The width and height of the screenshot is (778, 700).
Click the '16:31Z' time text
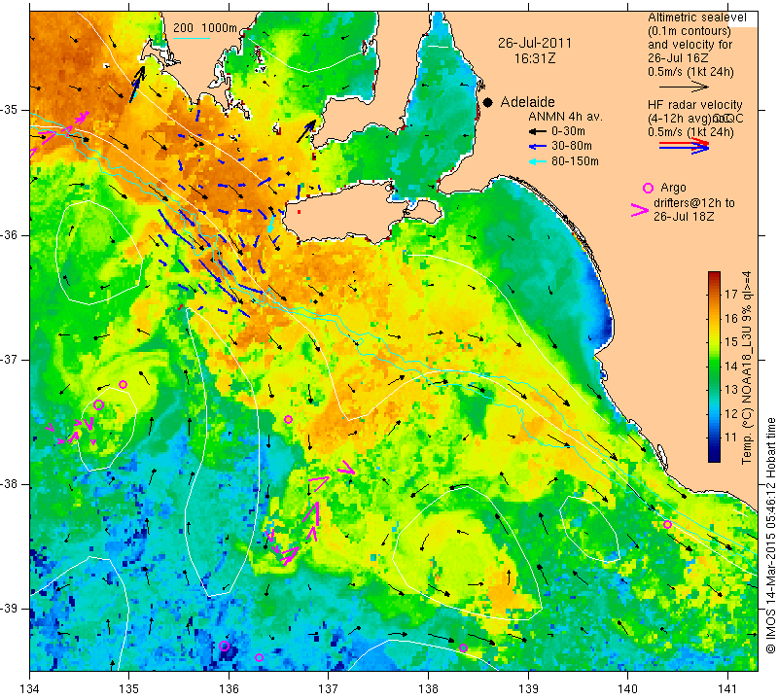pyautogui.click(x=534, y=58)
